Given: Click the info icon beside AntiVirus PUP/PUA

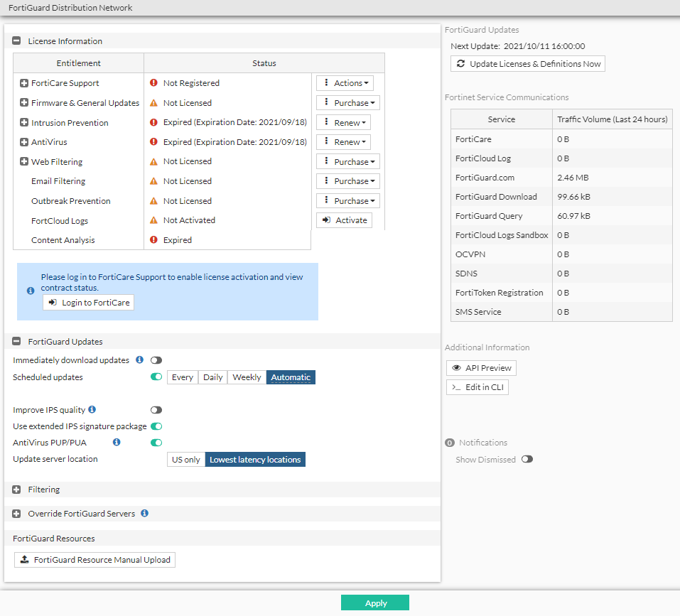Looking at the screenshot, I should 117,442.
